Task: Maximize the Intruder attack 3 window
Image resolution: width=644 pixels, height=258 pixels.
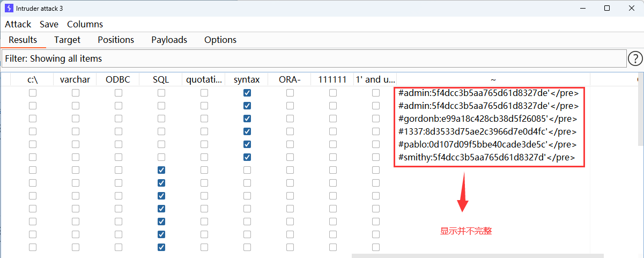Action: tap(607, 8)
